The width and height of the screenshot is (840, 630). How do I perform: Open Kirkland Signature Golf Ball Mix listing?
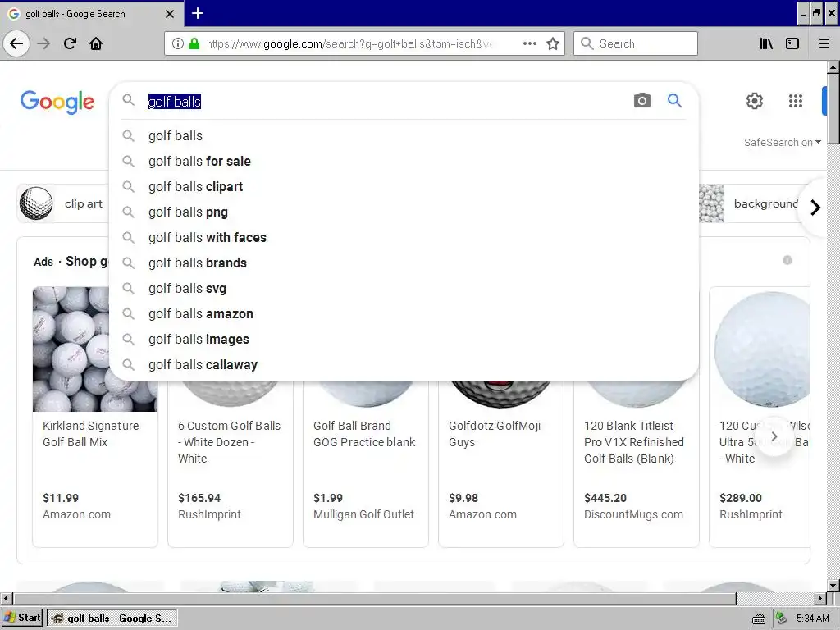click(x=90, y=434)
